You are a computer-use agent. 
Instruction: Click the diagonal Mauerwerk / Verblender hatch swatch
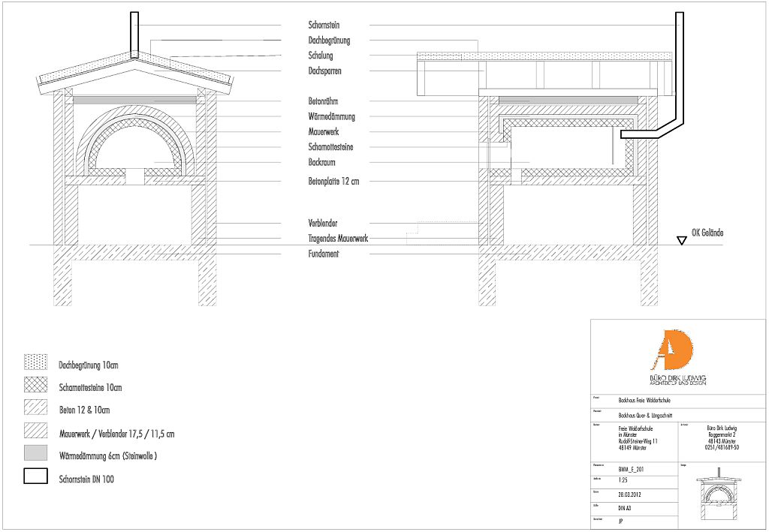point(36,431)
